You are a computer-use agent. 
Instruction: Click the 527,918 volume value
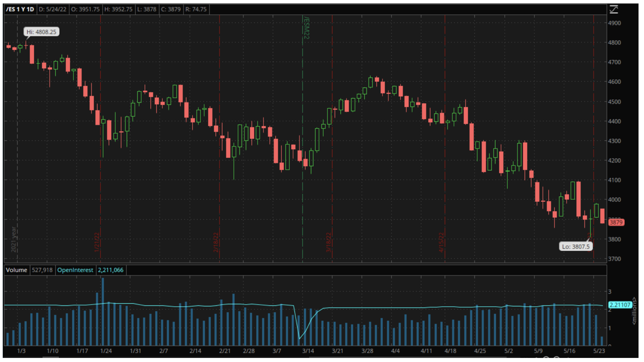(42, 270)
